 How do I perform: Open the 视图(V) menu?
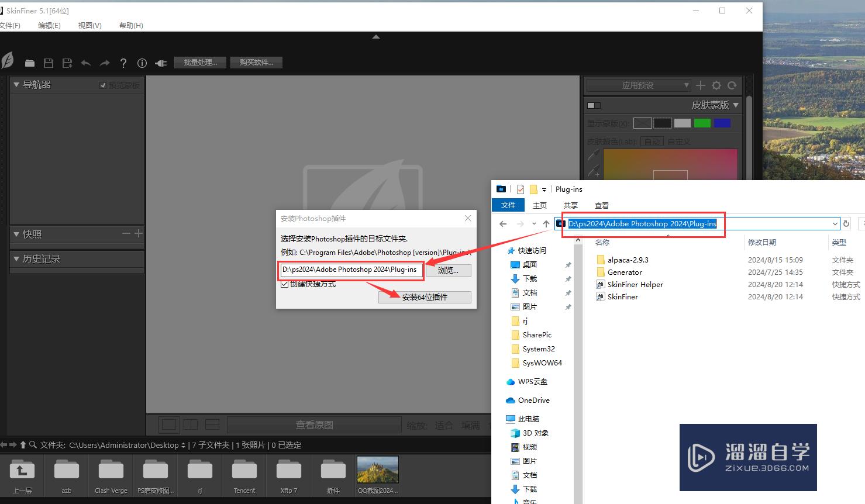point(89,25)
